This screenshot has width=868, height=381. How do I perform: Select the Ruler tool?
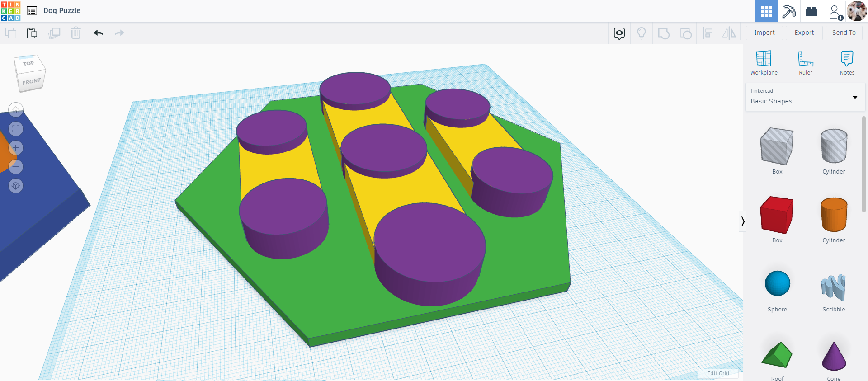806,63
